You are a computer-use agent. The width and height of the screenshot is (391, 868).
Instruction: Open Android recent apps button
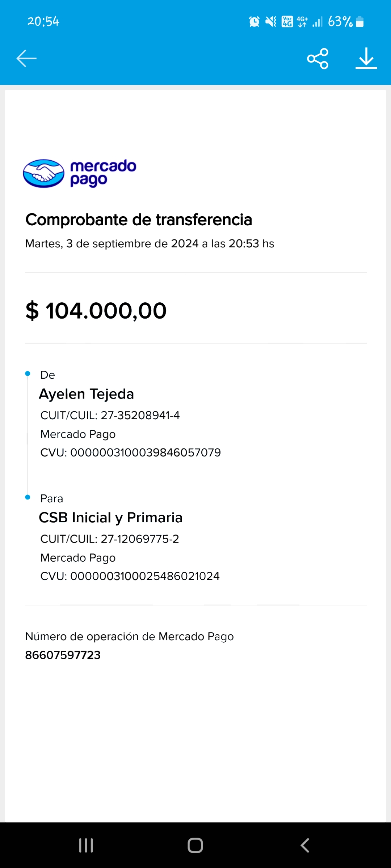tap(86, 846)
